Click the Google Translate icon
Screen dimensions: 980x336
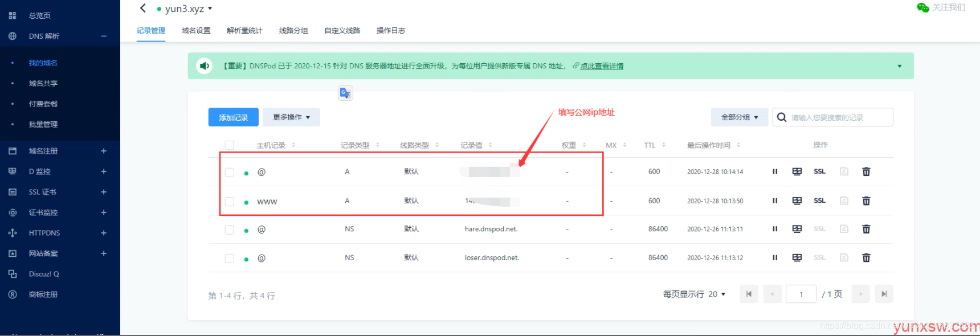pyautogui.click(x=345, y=93)
